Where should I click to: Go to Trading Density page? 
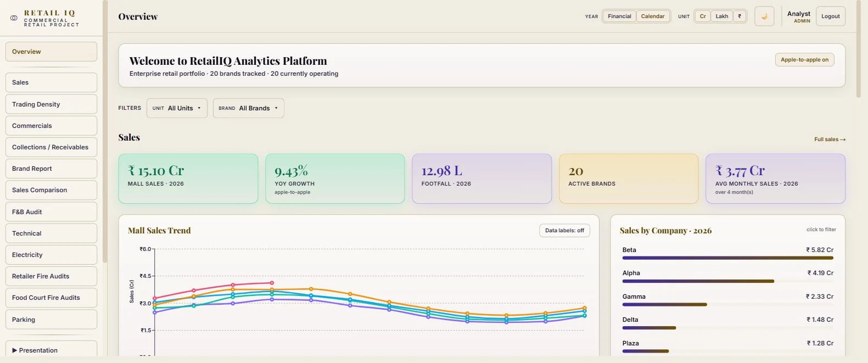(51, 104)
